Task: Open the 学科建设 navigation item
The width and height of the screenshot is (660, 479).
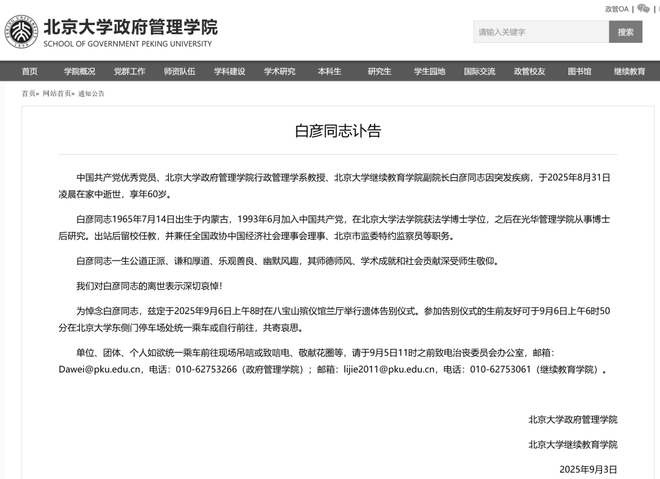Action: click(x=229, y=71)
